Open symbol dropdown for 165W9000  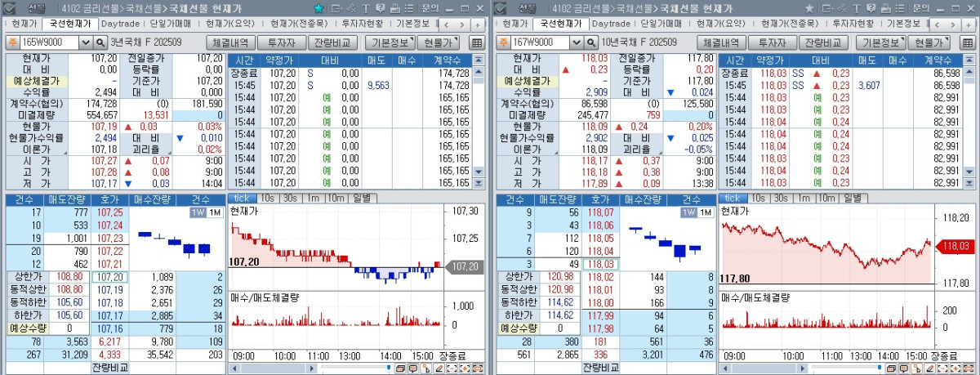pos(87,42)
